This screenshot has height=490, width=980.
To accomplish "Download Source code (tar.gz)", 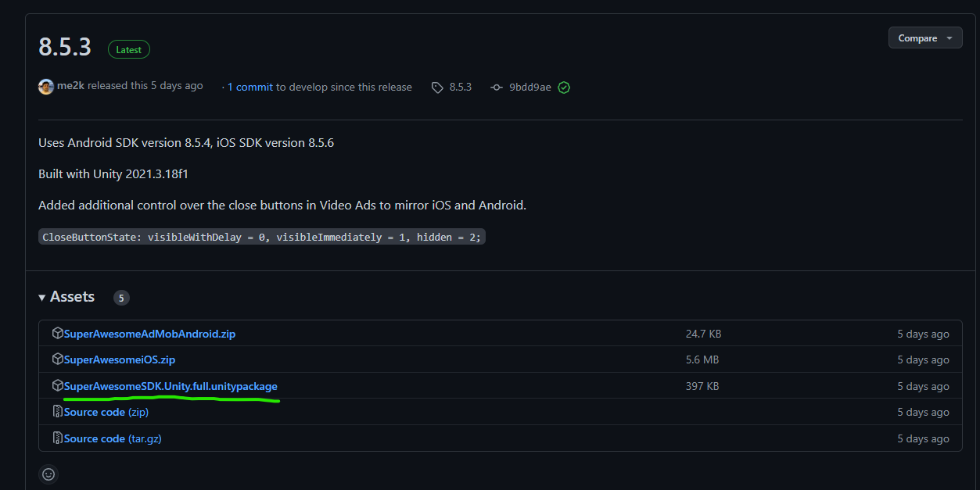I will (x=113, y=438).
